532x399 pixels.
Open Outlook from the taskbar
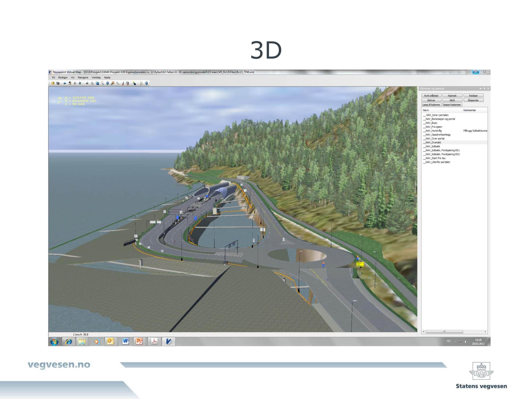click(110, 342)
